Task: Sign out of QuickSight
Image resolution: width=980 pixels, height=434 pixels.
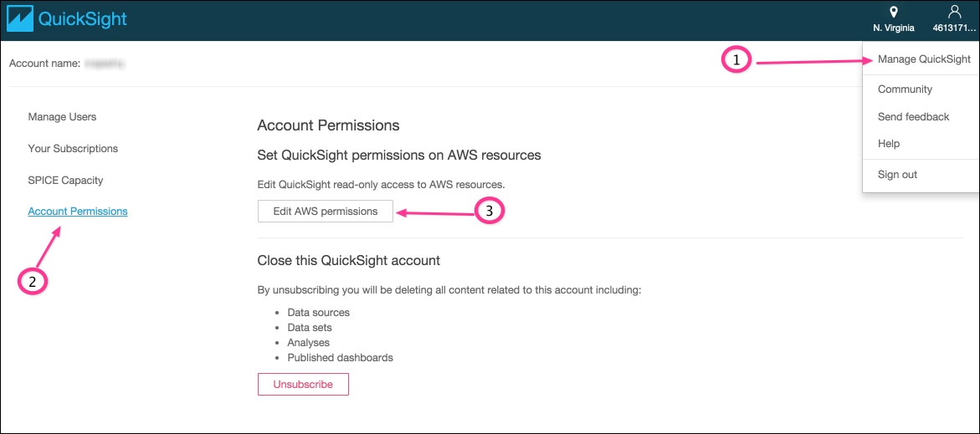Action: (897, 175)
